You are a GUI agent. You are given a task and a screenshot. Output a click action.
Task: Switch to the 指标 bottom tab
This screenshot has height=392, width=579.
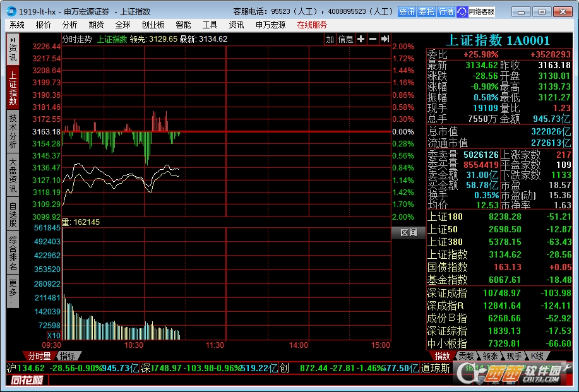click(x=68, y=356)
